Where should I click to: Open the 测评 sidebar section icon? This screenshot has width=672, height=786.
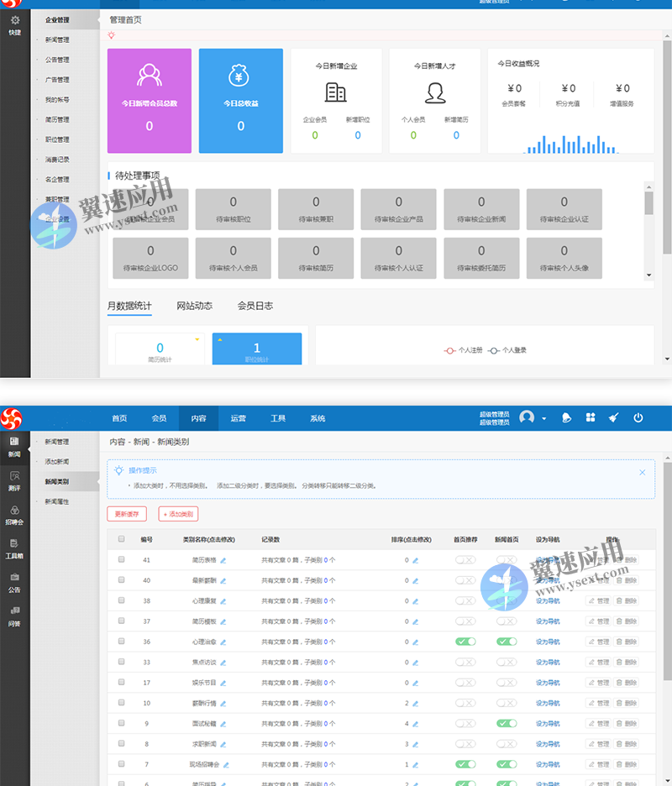tap(14, 480)
